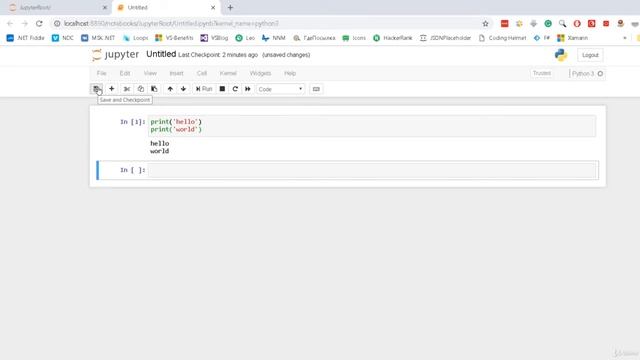Screen dimensions: 640x360
Task: Open the NDC bookmark
Action: [x=63, y=38]
